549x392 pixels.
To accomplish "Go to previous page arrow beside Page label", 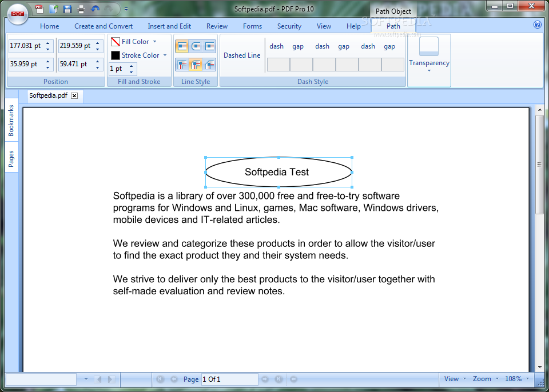I will [174, 379].
